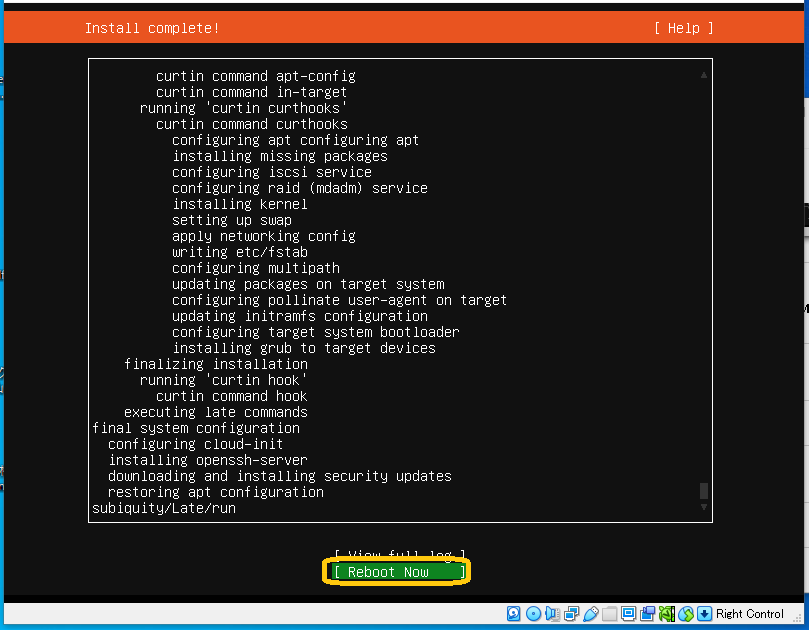Click the keyboard capture arrow icon

coord(704,614)
